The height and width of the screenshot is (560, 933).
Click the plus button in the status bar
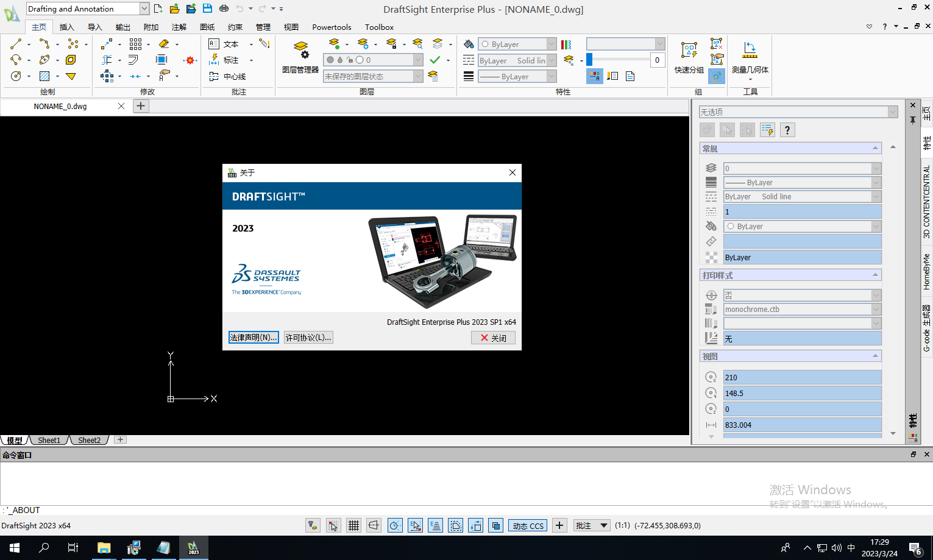559,525
